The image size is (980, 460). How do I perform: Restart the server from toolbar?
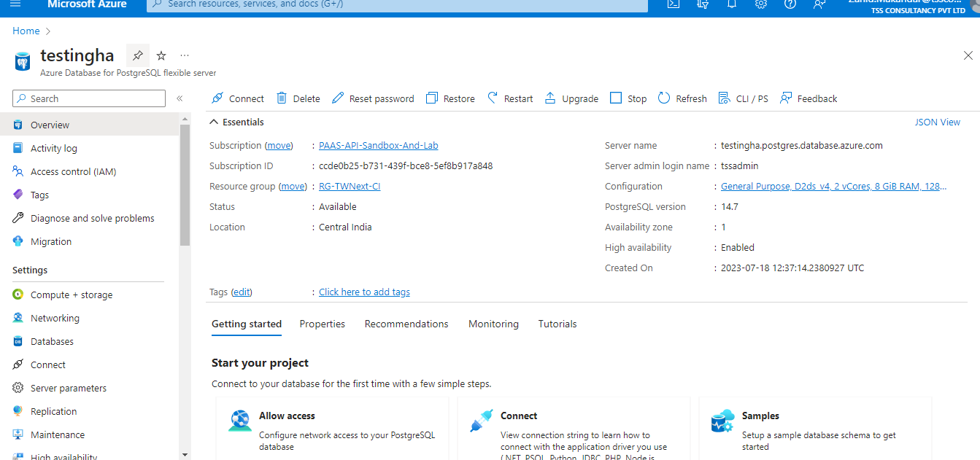(510, 98)
